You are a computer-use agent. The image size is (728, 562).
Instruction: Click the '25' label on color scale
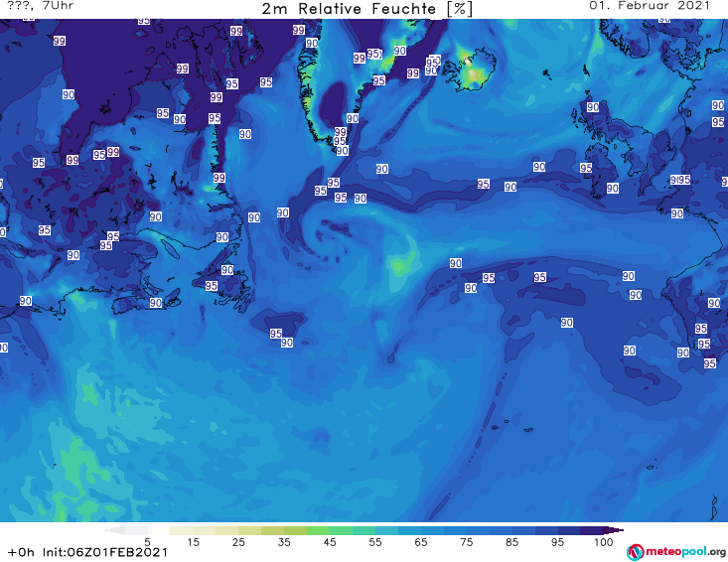click(x=238, y=542)
